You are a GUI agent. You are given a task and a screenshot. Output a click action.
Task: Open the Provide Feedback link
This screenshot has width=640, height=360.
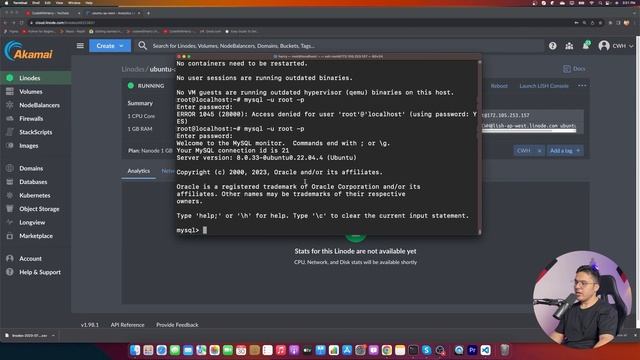click(177, 325)
